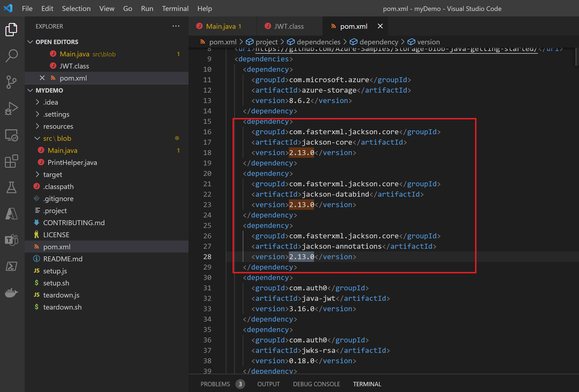This screenshot has height=392, width=579.
Task: Switch to the Main.java editor tab
Action: point(221,26)
